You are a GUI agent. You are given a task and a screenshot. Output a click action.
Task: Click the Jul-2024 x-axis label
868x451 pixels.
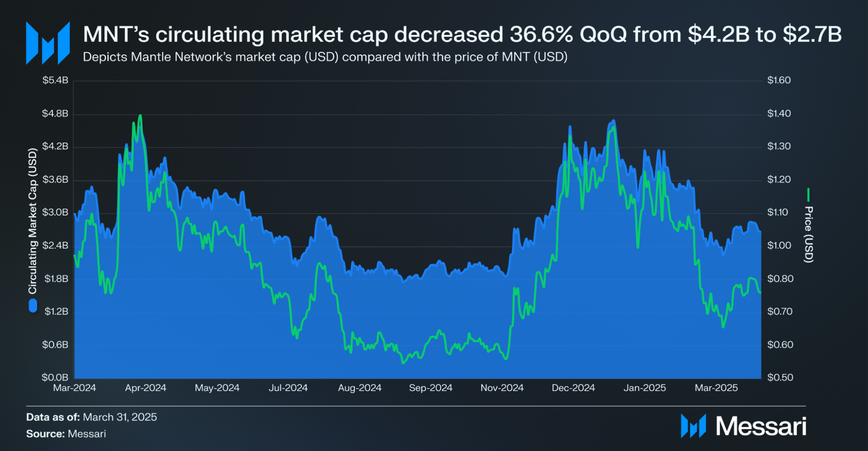[x=288, y=388]
